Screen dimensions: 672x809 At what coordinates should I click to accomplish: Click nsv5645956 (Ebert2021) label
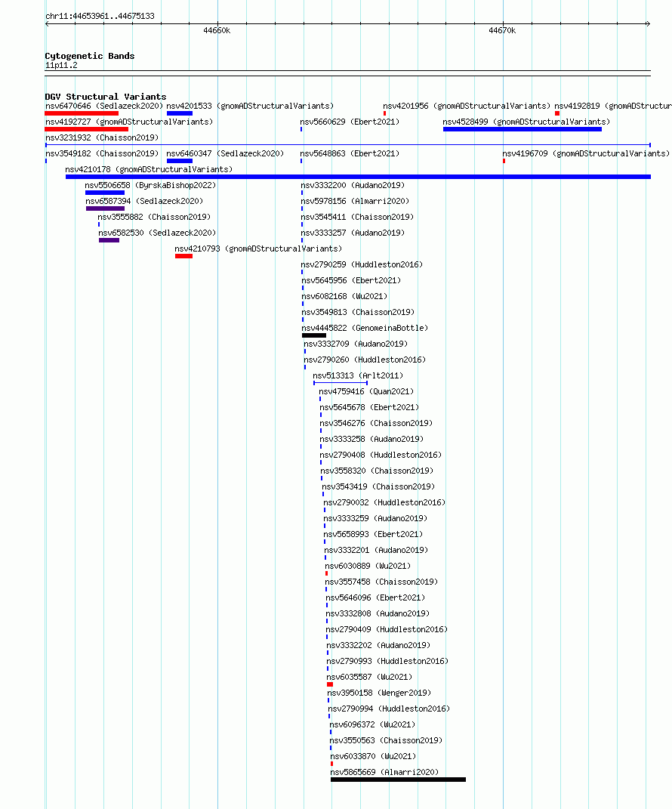coord(351,281)
